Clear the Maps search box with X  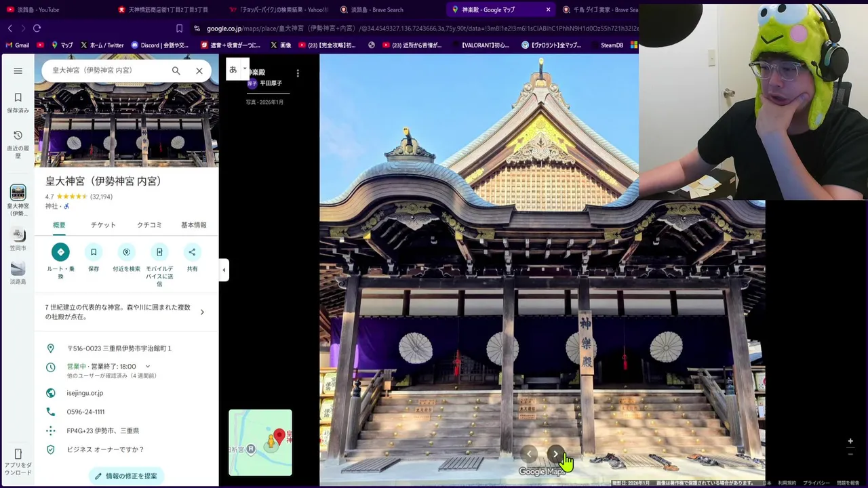coord(199,70)
